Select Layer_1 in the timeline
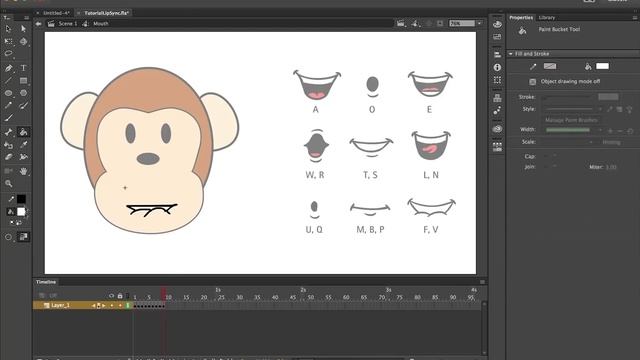640x360 pixels. pos(60,305)
